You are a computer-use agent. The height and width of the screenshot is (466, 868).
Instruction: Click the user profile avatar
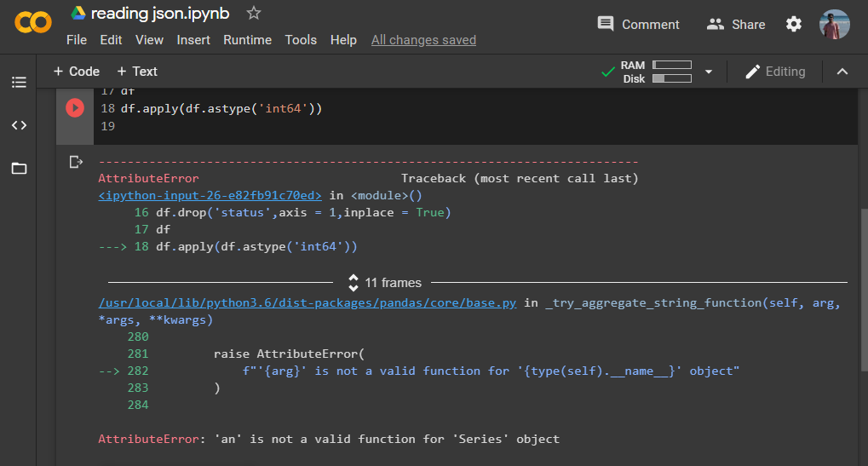[x=834, y=24]
